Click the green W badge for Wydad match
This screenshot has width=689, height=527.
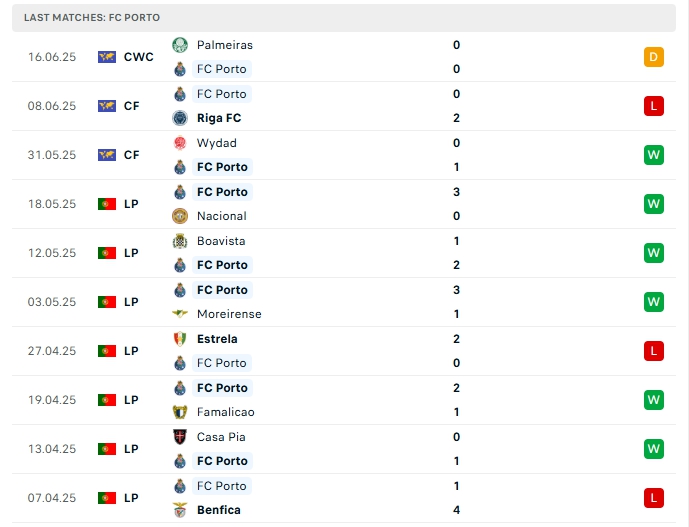click(654, 155)
